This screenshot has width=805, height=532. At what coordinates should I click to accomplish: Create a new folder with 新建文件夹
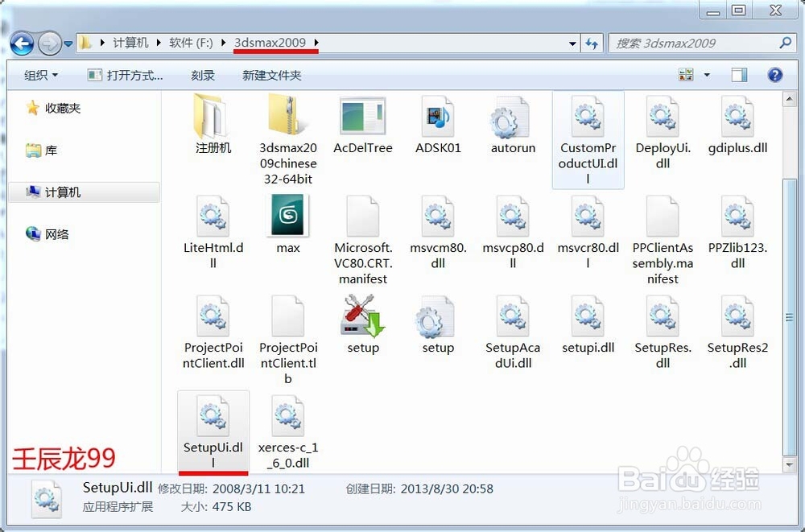271,76
